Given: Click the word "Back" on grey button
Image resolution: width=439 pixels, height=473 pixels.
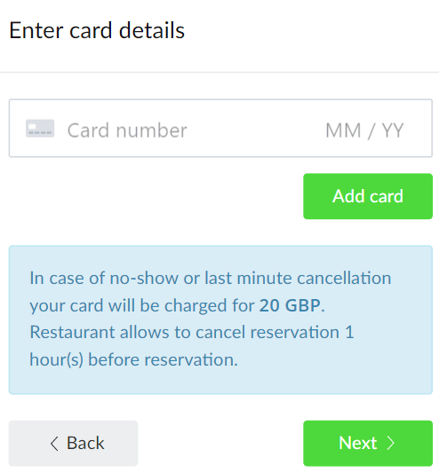Looking at the screenshot, I should pos(86,443).
